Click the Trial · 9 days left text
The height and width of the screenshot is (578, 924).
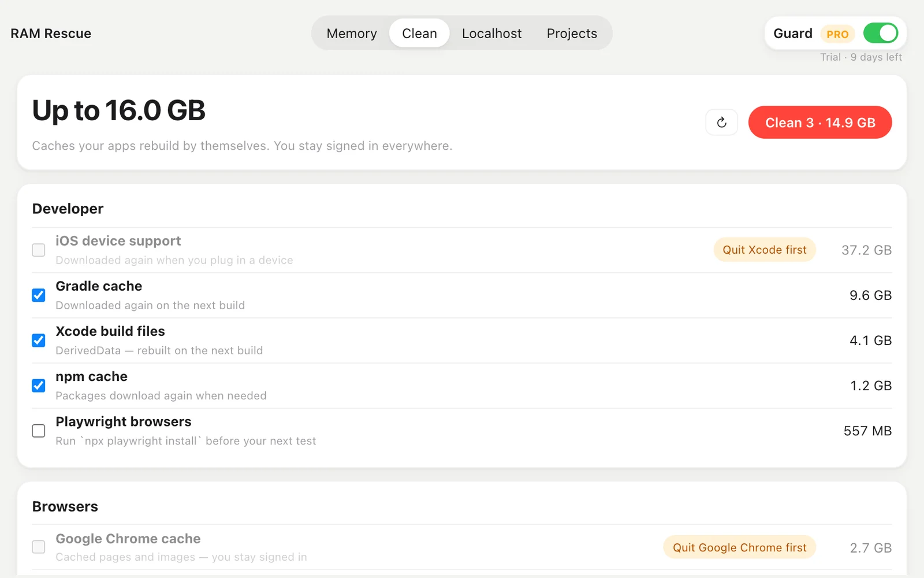point(861,57)
